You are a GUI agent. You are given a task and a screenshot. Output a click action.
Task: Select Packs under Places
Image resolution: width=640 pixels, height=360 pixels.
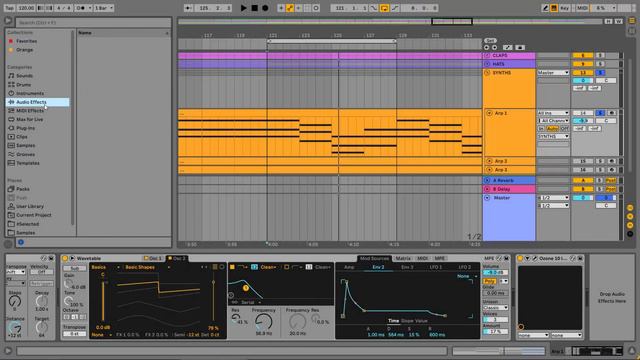pyautogui.click(x=23, y=189)
